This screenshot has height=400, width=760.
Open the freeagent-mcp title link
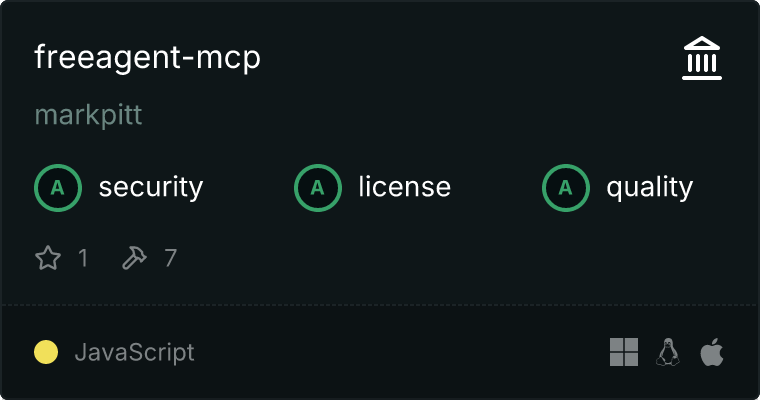pyautogui.click(x=147, y=58)
